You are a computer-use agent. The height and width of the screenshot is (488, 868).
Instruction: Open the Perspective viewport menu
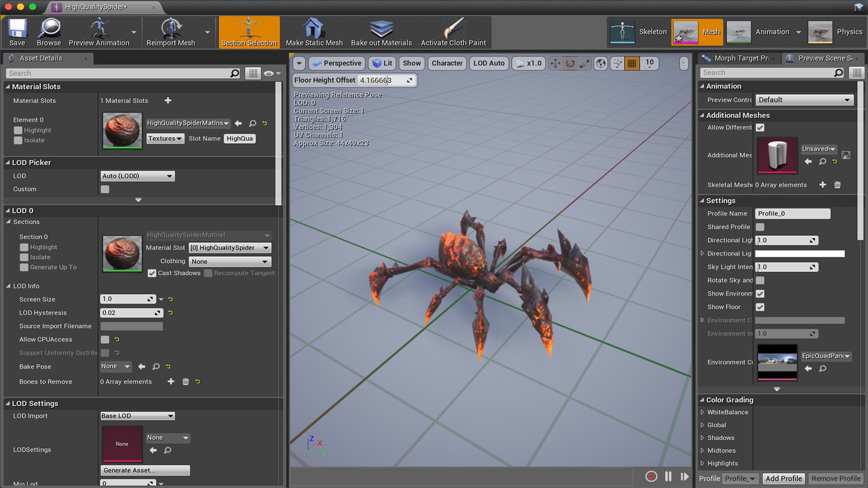pyautogui.click(x=336, y=63)
